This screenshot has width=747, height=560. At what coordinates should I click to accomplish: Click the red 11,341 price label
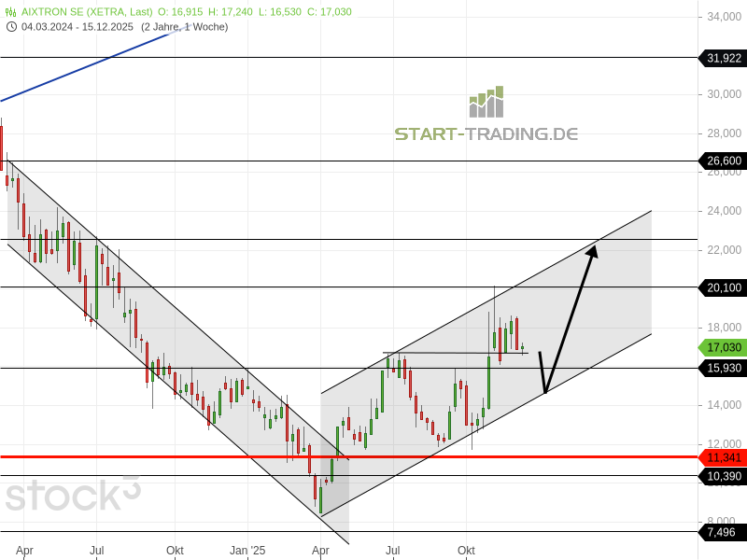coord(722,457)
